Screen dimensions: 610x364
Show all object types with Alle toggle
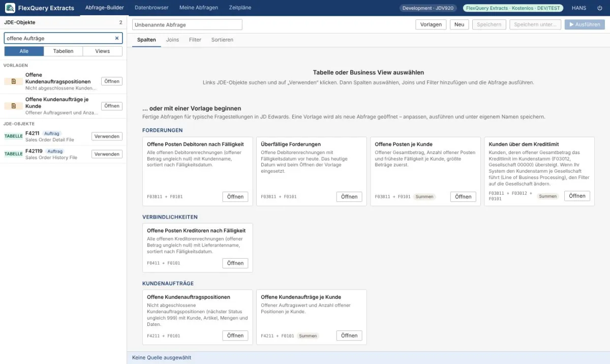24,51
